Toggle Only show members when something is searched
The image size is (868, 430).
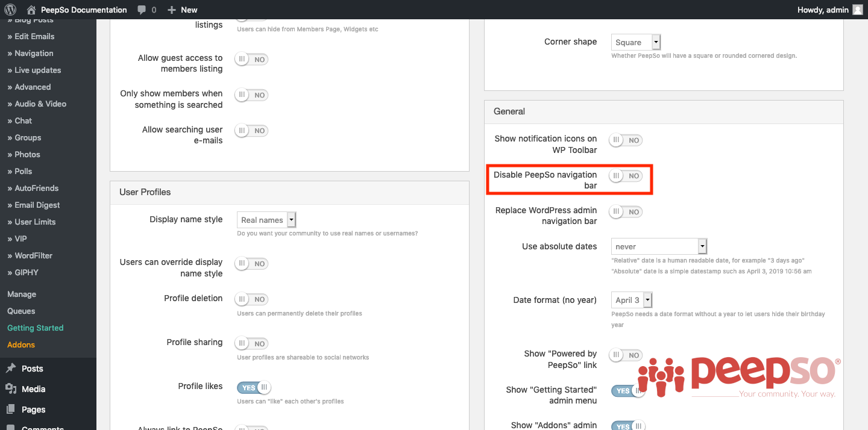click(251, 95)
